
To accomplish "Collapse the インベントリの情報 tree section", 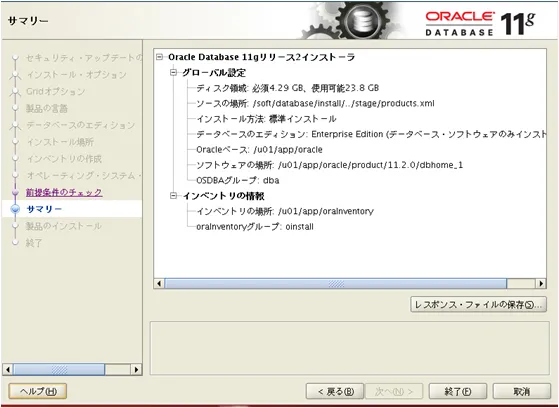I will [x=174, y=196].
